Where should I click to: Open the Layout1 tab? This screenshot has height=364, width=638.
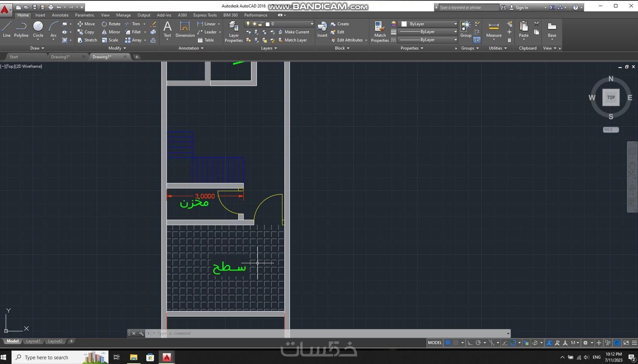click(x=33, y=341)
